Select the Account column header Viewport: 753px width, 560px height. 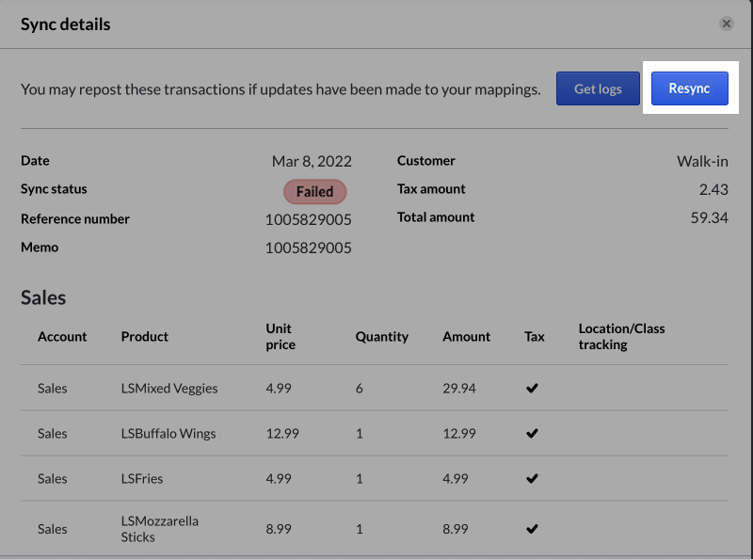coord(62,336)
